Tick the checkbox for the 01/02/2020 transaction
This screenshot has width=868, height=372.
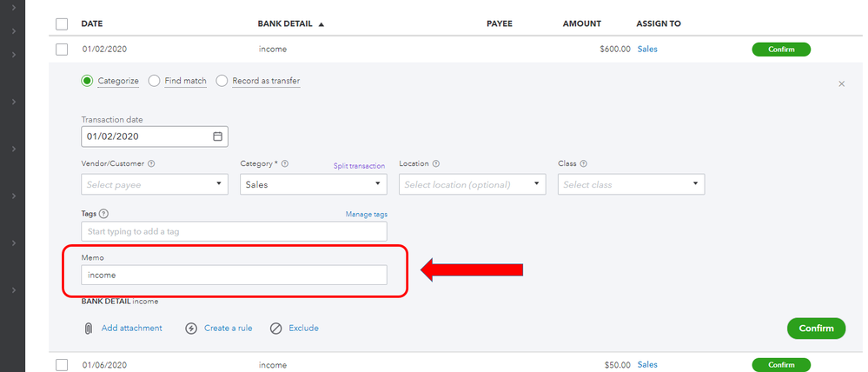(x=62, y=50)
